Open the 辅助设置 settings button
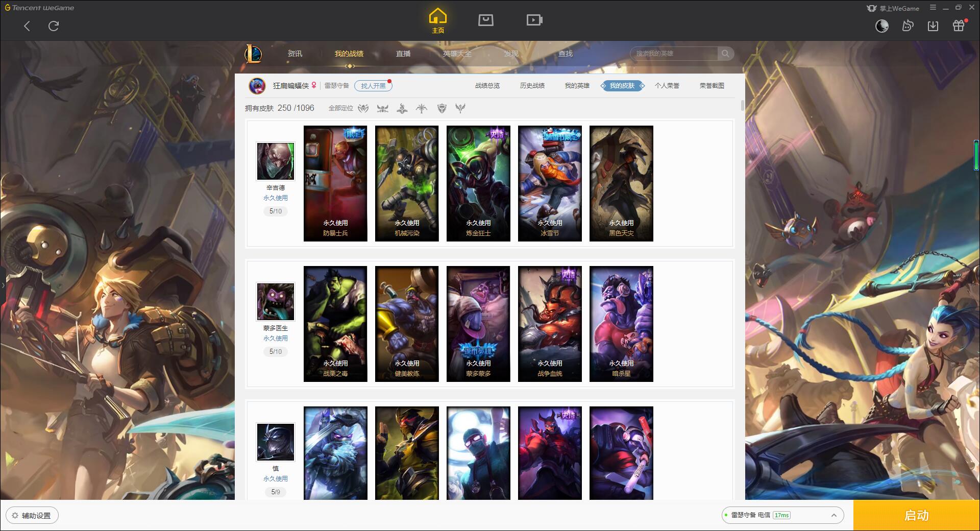The height and width of the screenshot is (531, 980). coord(32,516)
